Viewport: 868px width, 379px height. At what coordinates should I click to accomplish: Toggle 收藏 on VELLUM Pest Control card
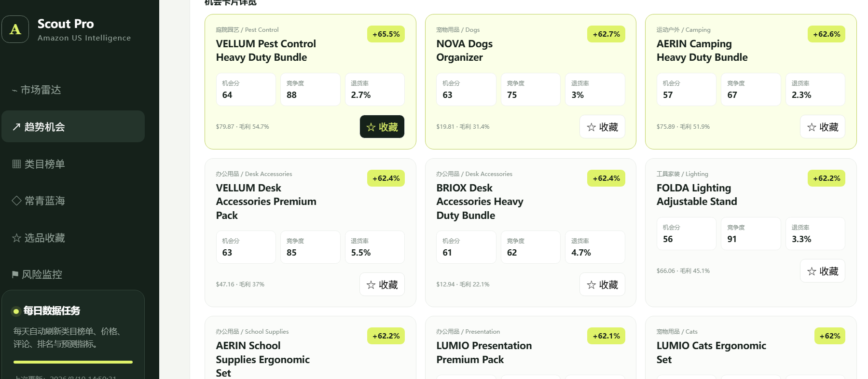pyautogui.click(x=382, y=127)
